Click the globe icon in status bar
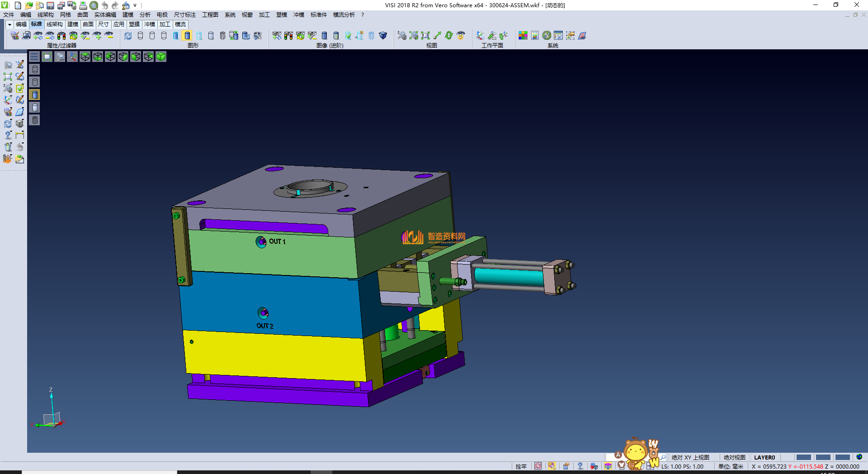The image size is (868, 474). (x=859, y=457)
